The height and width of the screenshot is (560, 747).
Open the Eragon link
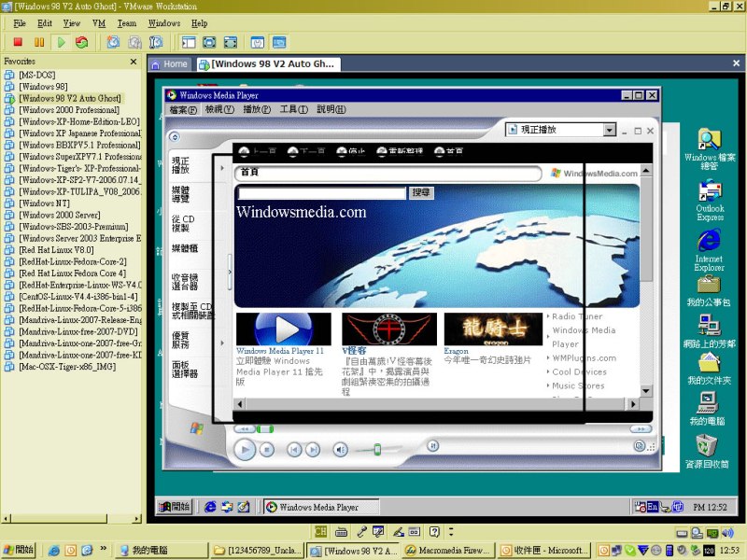click(x=456, y=351)
